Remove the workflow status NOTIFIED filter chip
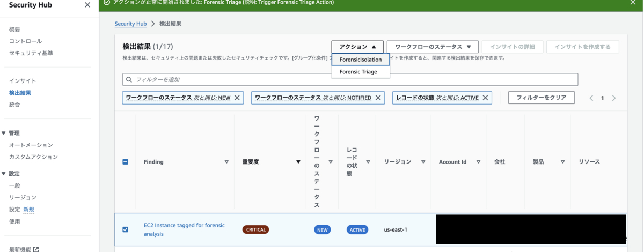 378,98
